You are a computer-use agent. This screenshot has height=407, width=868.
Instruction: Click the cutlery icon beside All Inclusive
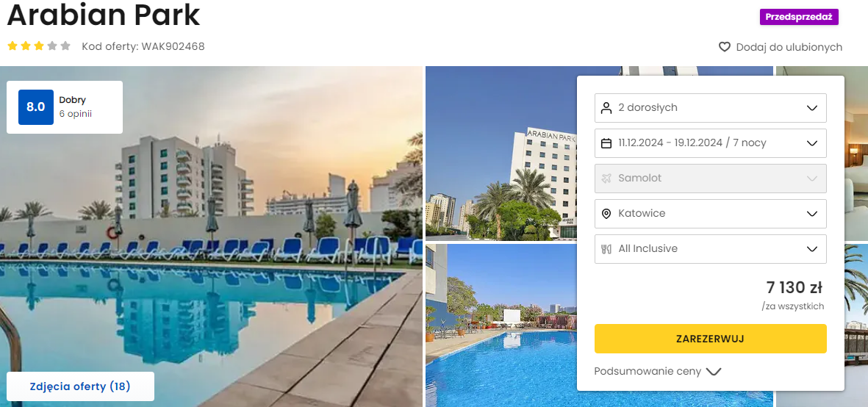click(x=606, y=249)
